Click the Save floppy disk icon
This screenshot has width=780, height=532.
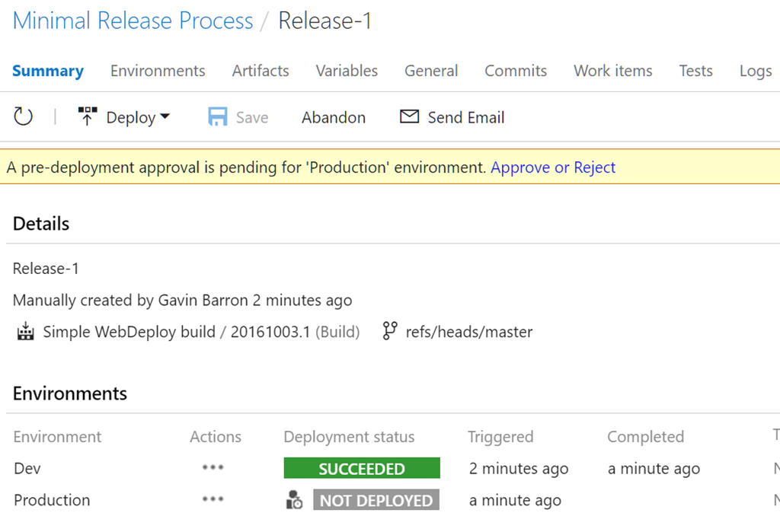[x=218, y=117]
